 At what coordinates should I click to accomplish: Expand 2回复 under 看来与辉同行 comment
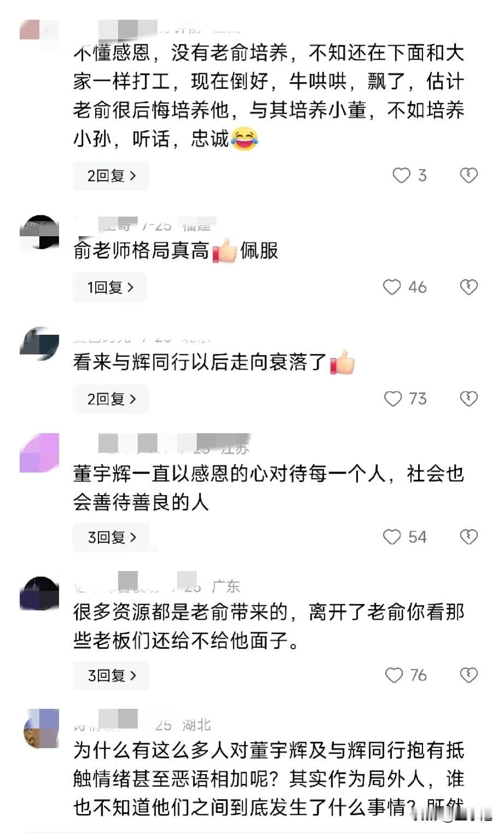(x=111, y=399)
